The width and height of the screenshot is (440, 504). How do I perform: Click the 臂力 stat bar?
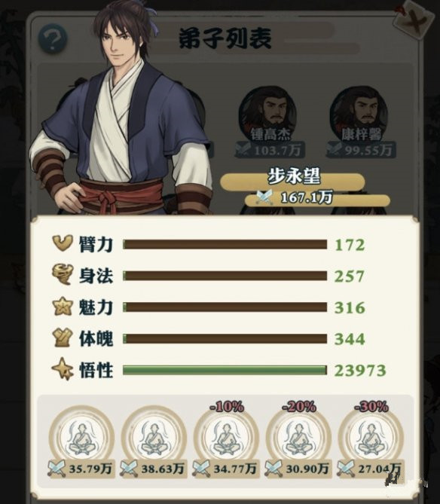click(225, 245)
